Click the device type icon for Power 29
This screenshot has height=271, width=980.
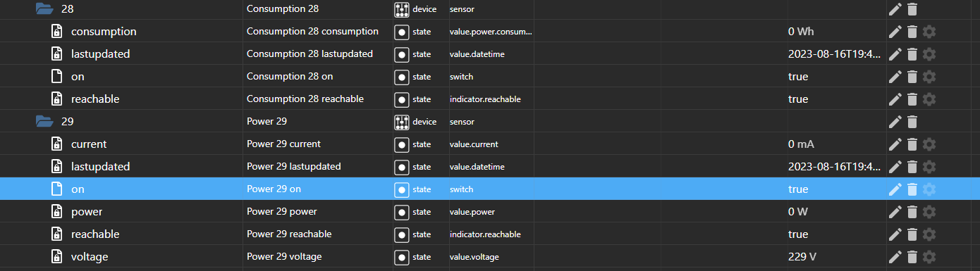(x=402, y=122)
